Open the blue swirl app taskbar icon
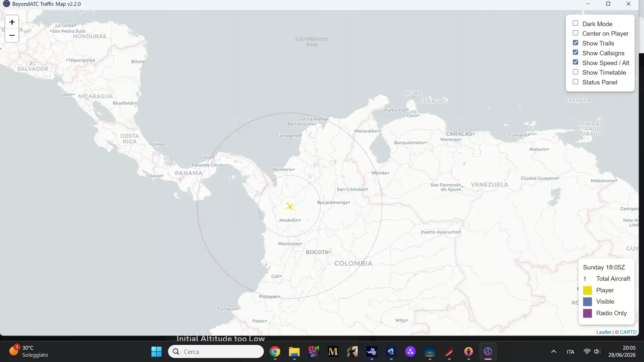The width and height of the screenshot is (644, 362). (x=391, y=351)
